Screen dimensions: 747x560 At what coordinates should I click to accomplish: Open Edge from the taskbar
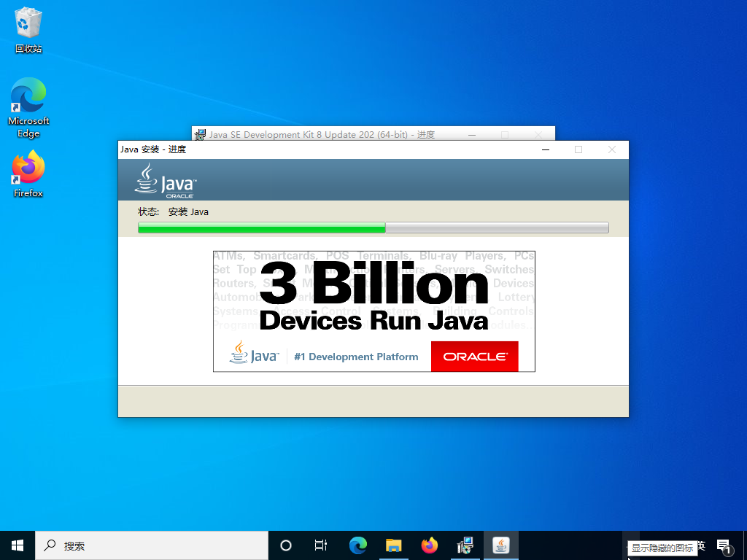(357, 545)
